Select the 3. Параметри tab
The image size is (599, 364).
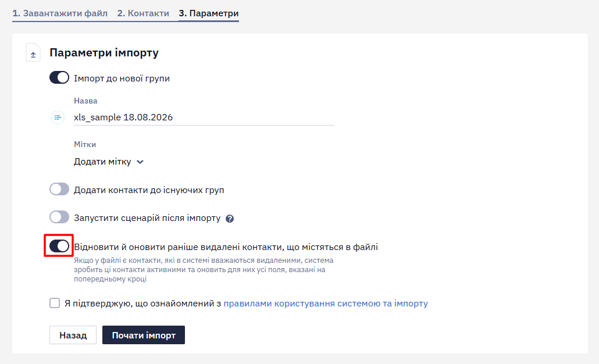pyautogui.click(x=209, y=13)
